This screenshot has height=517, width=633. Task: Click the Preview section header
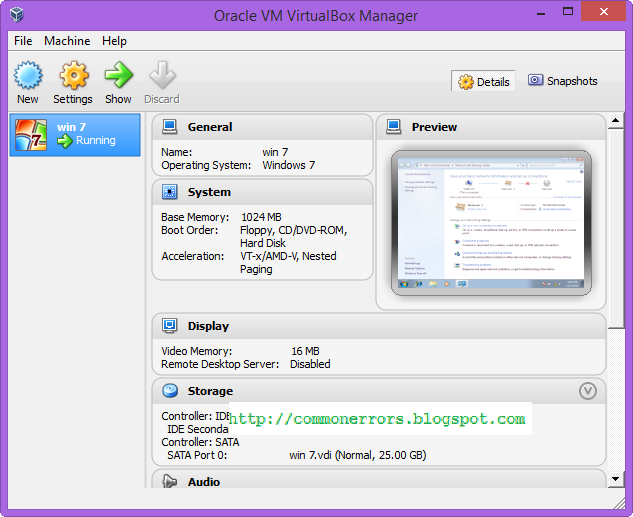click(x=491, y=127)
